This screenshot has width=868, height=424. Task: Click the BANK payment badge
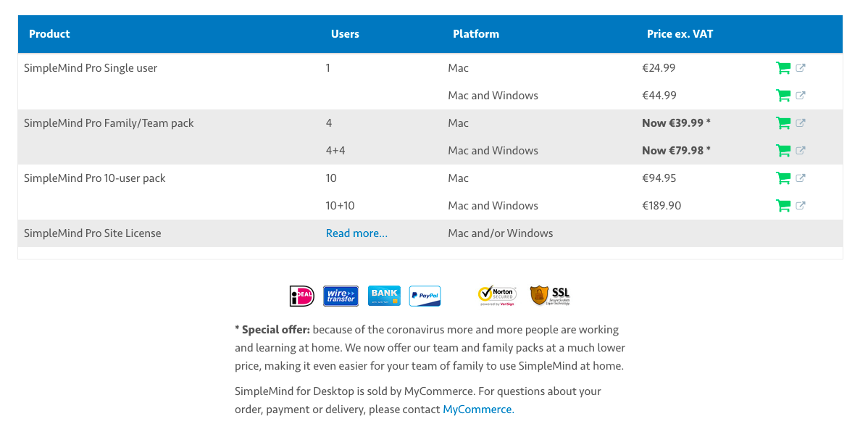pyautogui.click(x=384, y=296)
